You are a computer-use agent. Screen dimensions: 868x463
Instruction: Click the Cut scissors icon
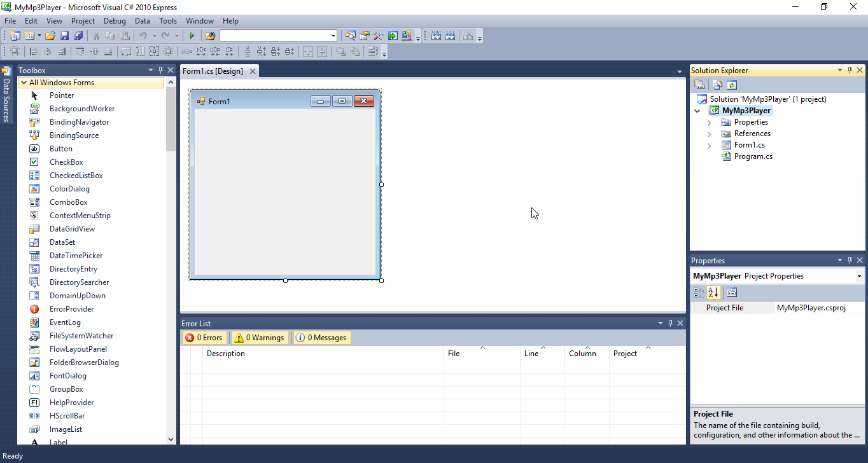point(95,36)
